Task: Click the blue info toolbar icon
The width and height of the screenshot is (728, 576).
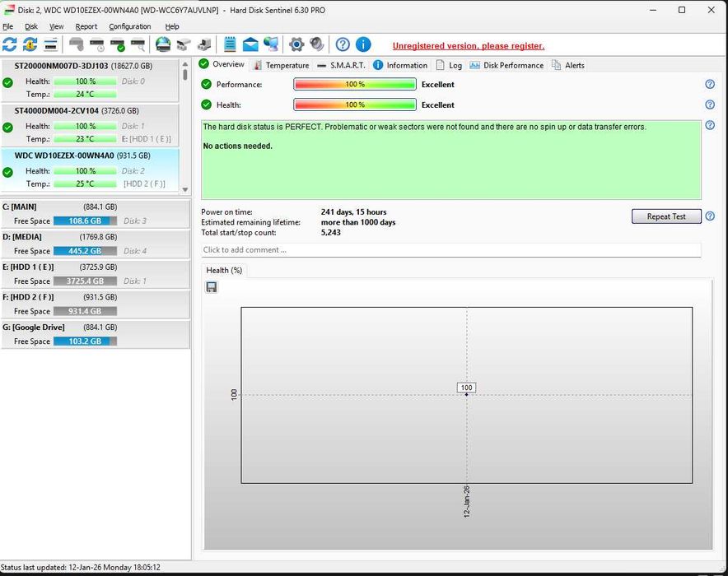Action: coord(363,44)
